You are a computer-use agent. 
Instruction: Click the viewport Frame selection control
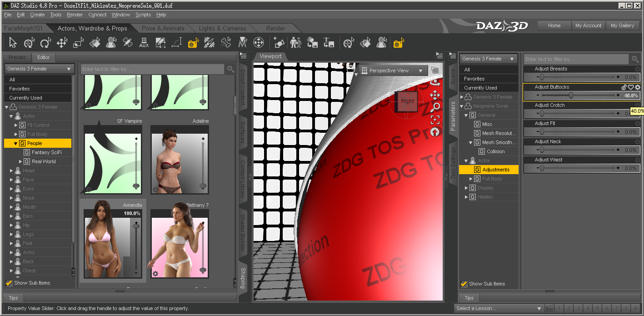coord(435,120)
